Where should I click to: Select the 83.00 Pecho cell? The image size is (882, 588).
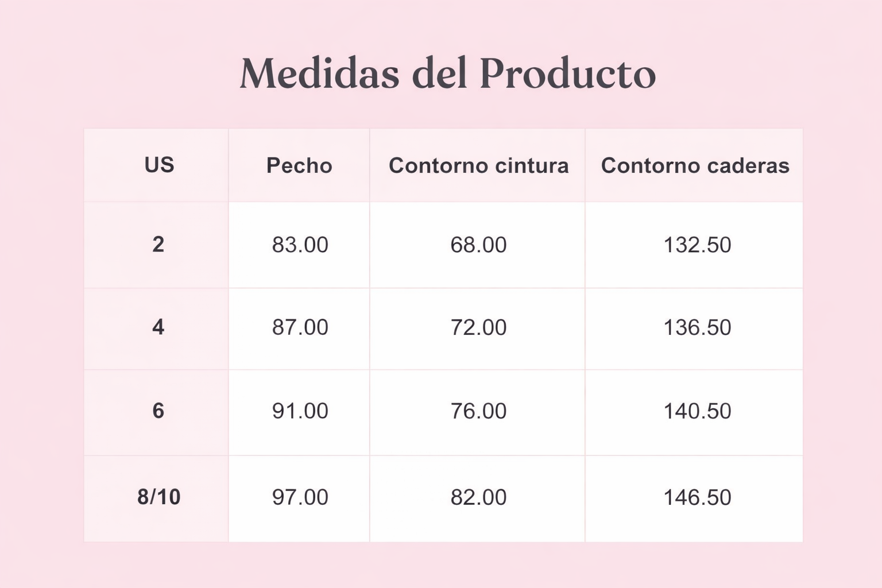pos(300,245)
